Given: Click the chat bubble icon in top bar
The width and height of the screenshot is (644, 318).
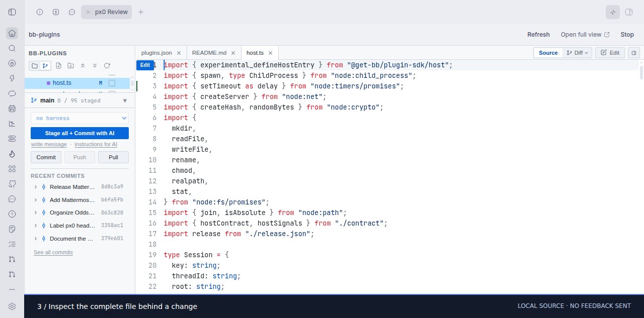Looking at the screenshot, I should point(72,12).
